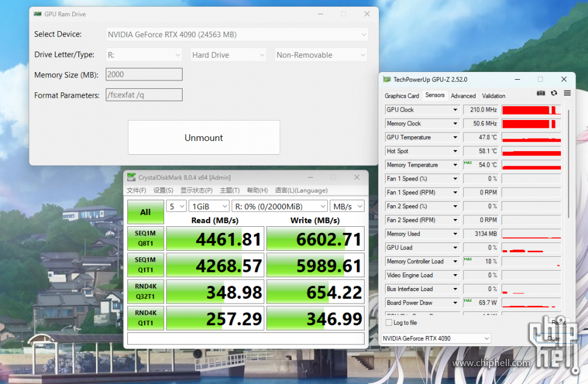Open the Non-Removable dropdown
This screenshot has height=384, width=588.
tap(321, 55)
